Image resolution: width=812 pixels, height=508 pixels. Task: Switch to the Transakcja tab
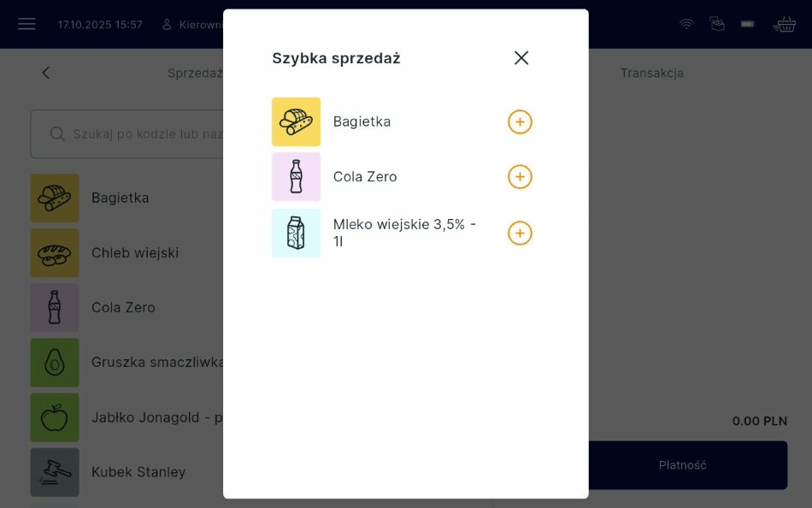[x=651, y=74]
